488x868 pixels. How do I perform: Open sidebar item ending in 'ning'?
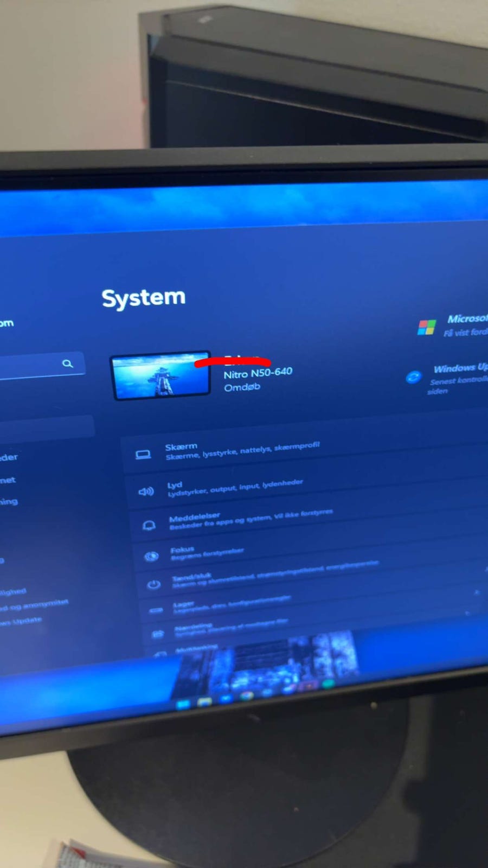coord(9,502)
